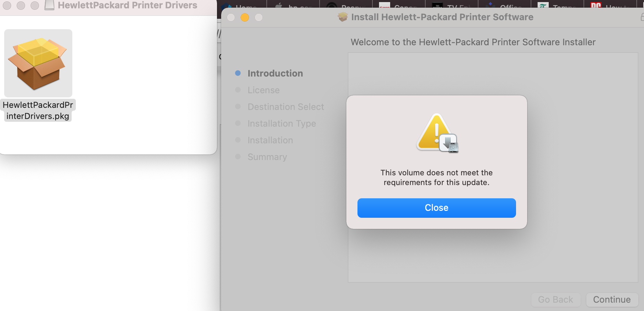Minimize the installer with the yellow button
This screenshot has width=644, height=311.
click(x=245, y=17)
